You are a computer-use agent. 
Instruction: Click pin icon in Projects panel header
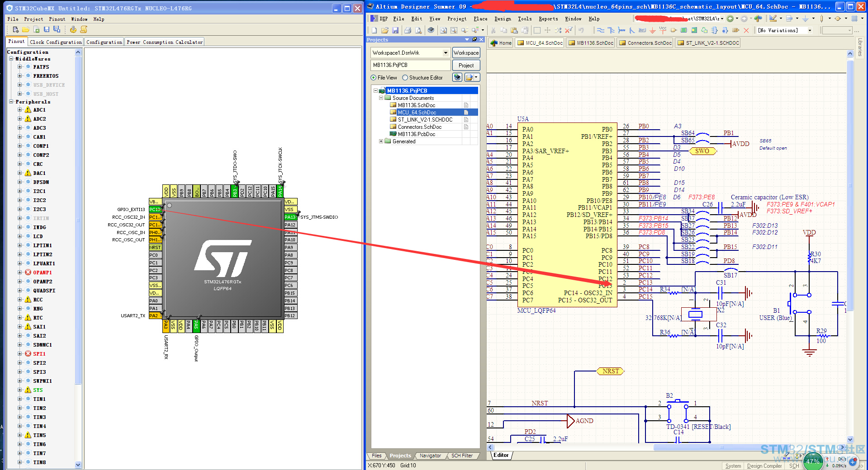pyautogui.click(x=474, y=40)
